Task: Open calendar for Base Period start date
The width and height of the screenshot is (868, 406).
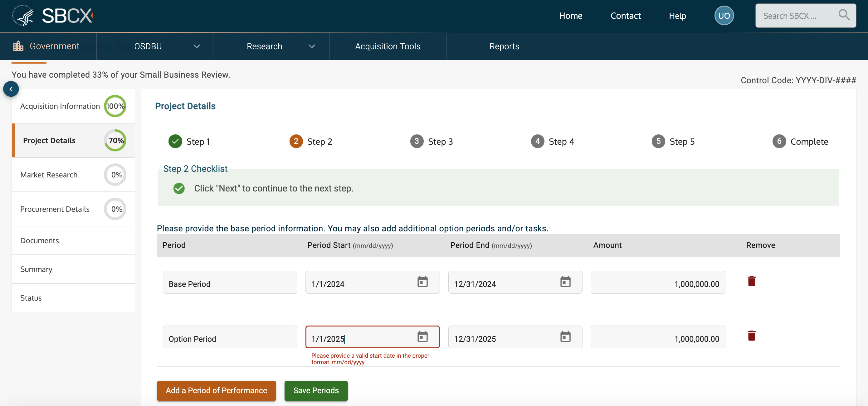Action: (x=422, y=282)
